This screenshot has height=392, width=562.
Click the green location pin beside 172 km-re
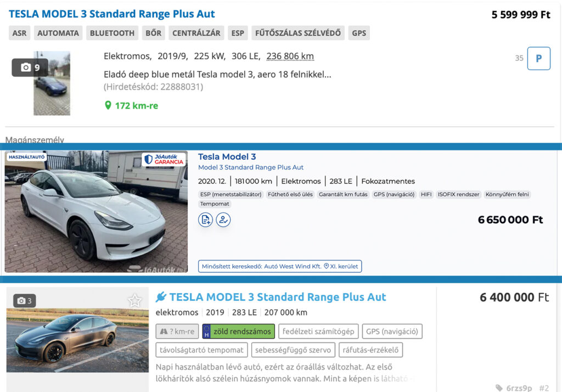click(x=108, y=105)
